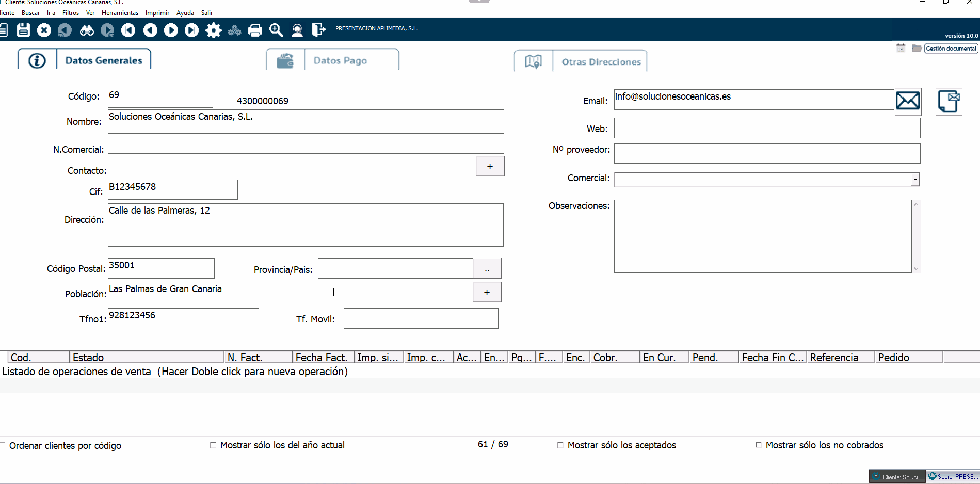Open the Herramientas menu

pos(120,13)
